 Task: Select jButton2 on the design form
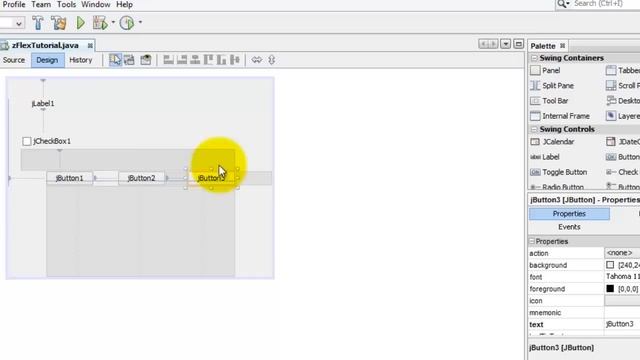point(142,178)
